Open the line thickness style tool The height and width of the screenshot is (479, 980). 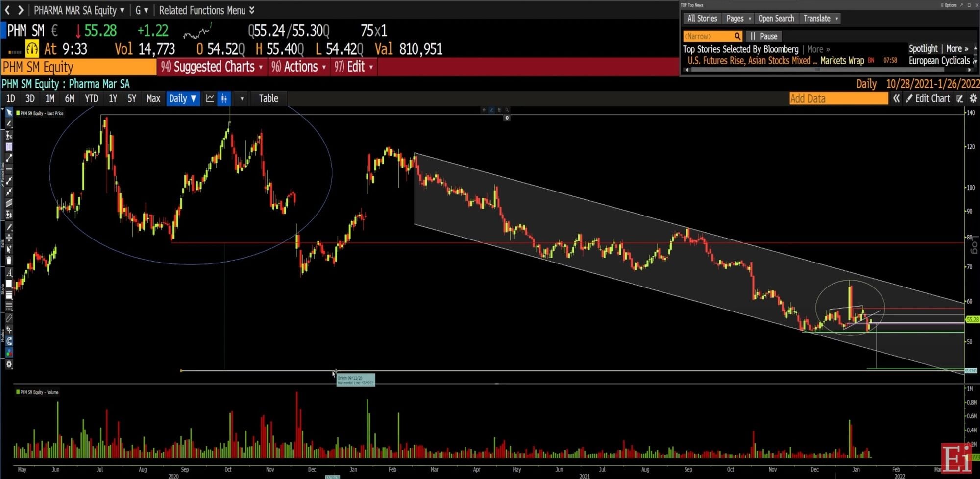coord(9,295)
